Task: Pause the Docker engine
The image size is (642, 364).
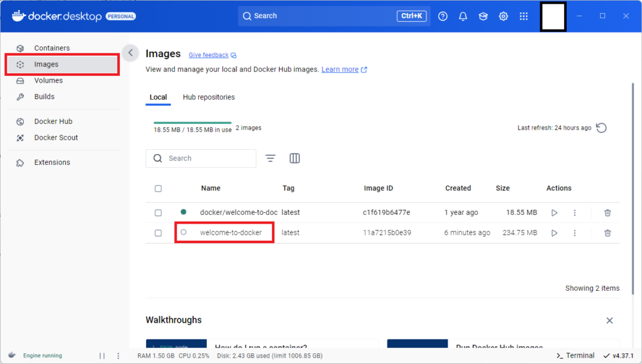Action: tap(102, 356)
